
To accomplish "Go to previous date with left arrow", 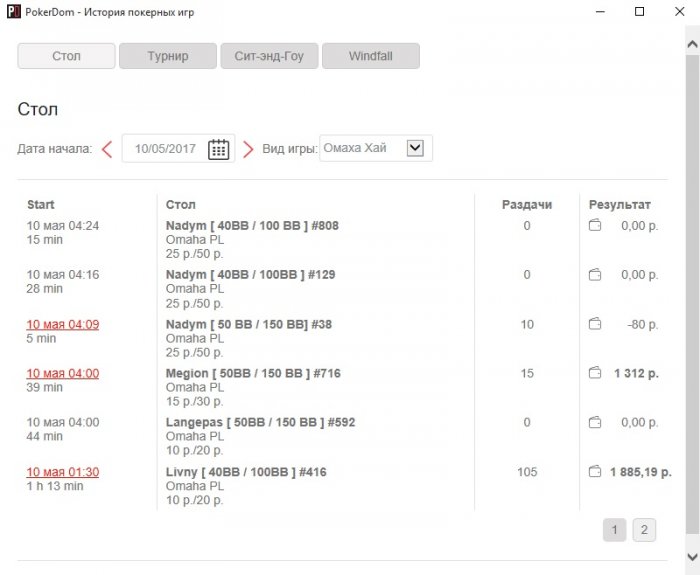I will (x=107, y=149).
